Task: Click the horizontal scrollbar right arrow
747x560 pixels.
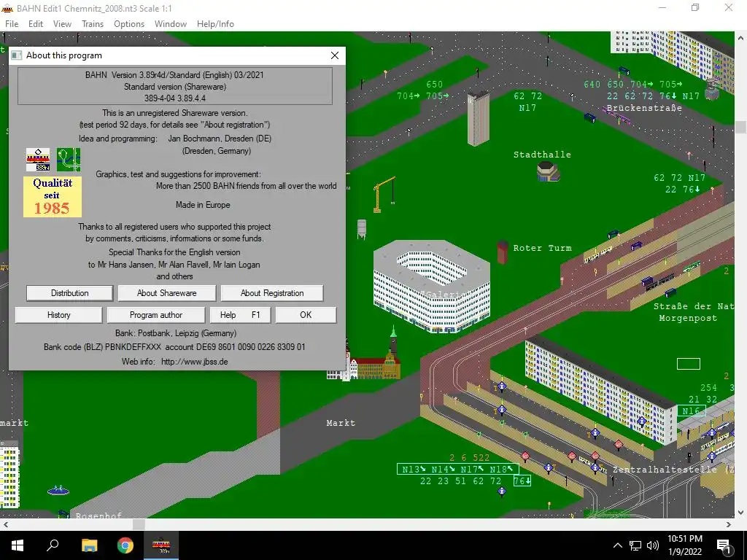Action: (729, 524)
